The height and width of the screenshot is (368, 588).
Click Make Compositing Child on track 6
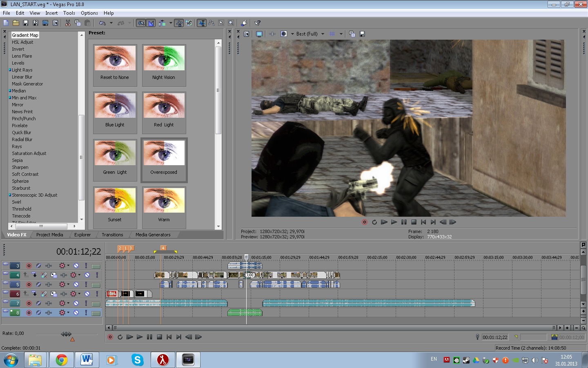[34, 294]
